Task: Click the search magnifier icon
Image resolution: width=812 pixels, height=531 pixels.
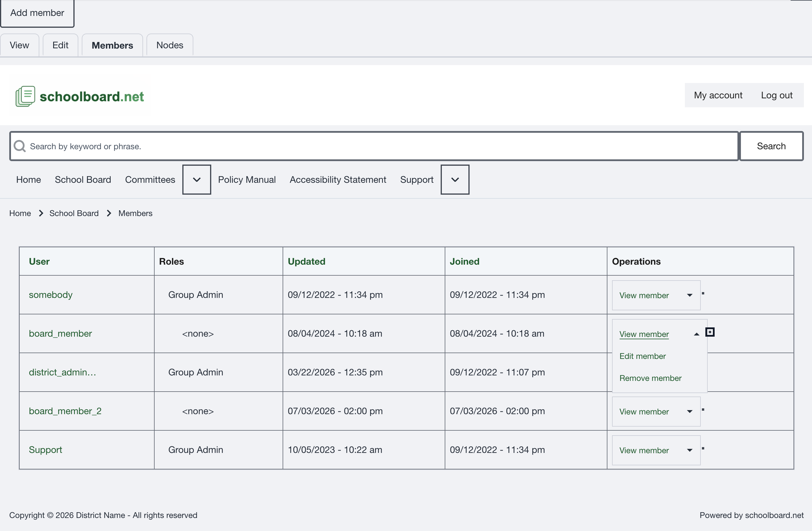Action: 20,146
